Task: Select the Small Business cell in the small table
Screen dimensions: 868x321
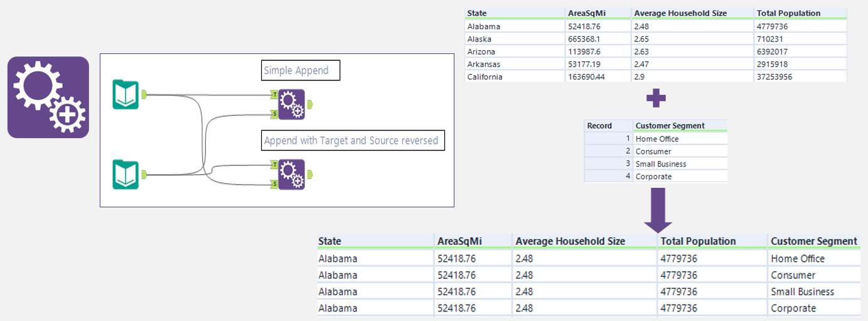Action: pyautogui.click(x=661, y=164)
